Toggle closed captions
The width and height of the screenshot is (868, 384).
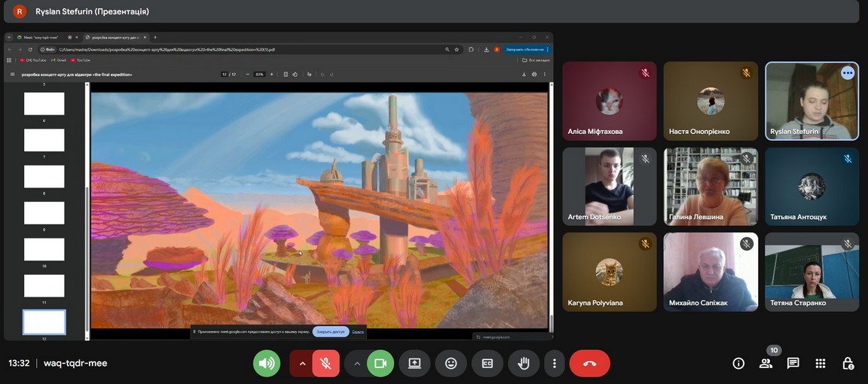(487, 364)
